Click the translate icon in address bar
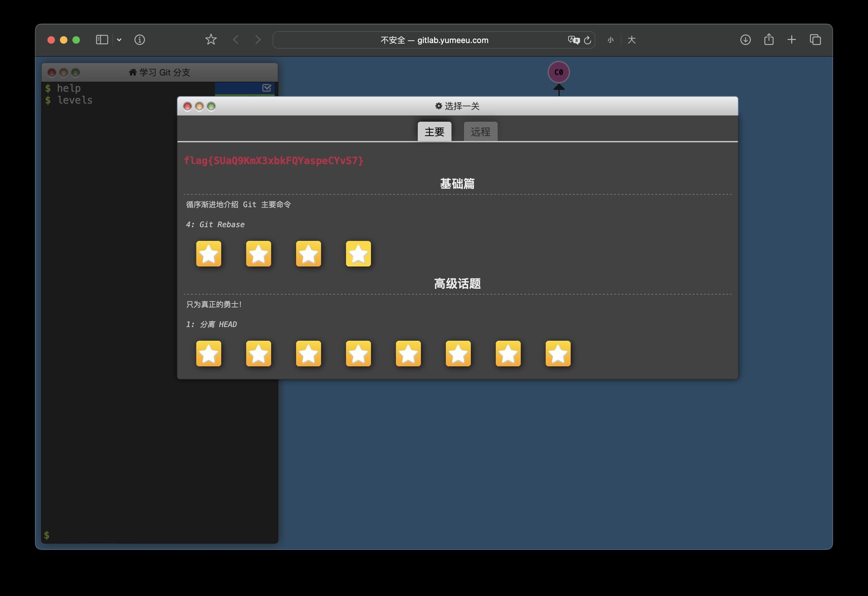The height and width of the screenshot is (596, 868). point(573,40)
